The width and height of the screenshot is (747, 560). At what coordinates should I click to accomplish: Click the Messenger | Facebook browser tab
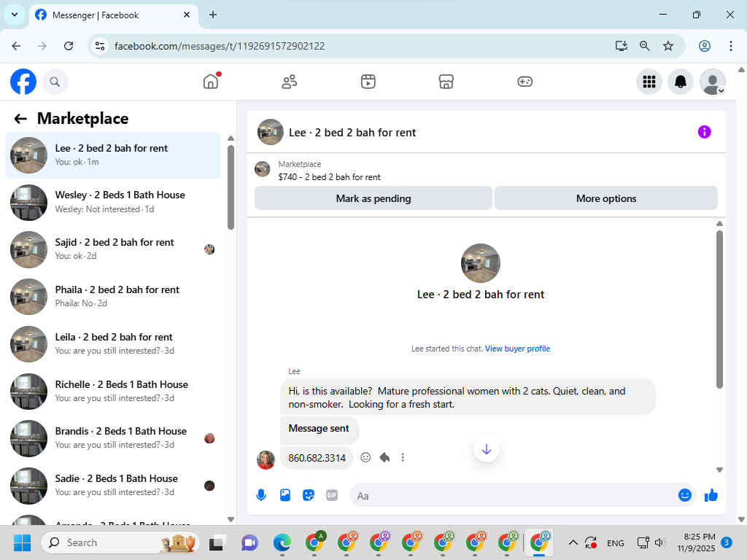(x=113, y=15)
